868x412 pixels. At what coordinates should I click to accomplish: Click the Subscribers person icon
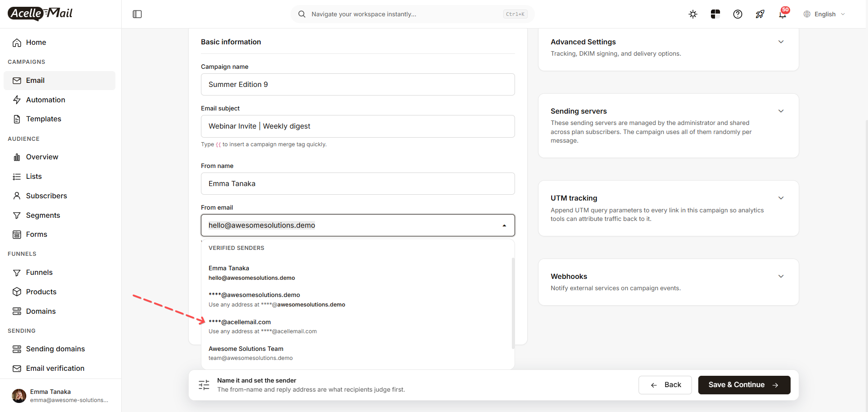(17, 196)
